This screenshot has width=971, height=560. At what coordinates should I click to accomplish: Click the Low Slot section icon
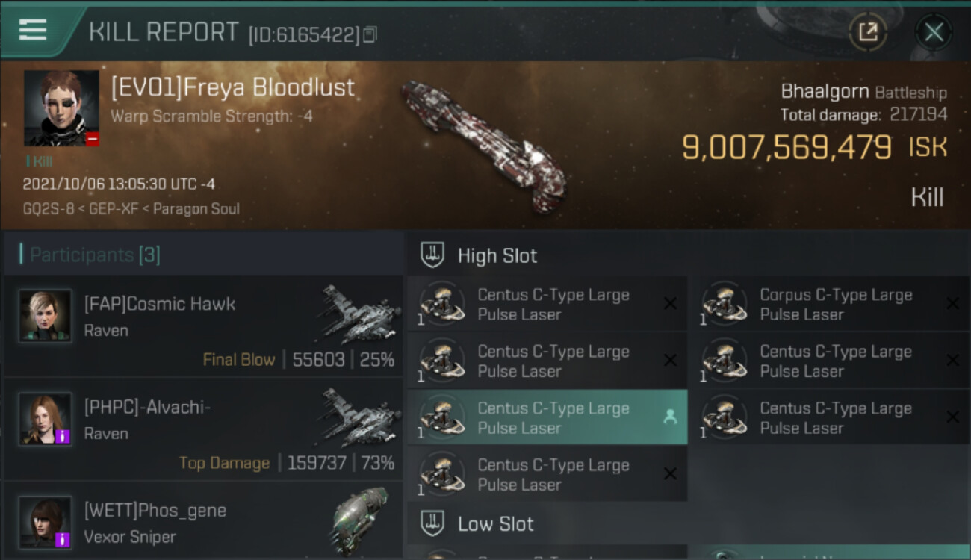tap(433, 523)
